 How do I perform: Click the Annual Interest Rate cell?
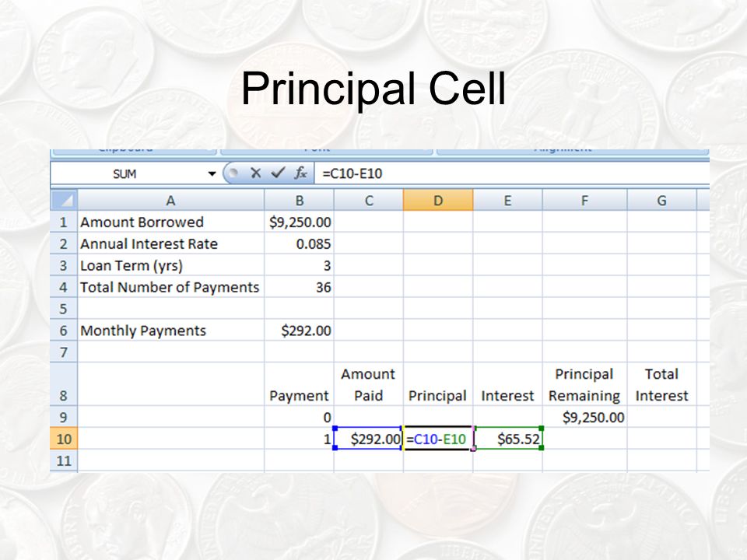[x=171, y=243]
